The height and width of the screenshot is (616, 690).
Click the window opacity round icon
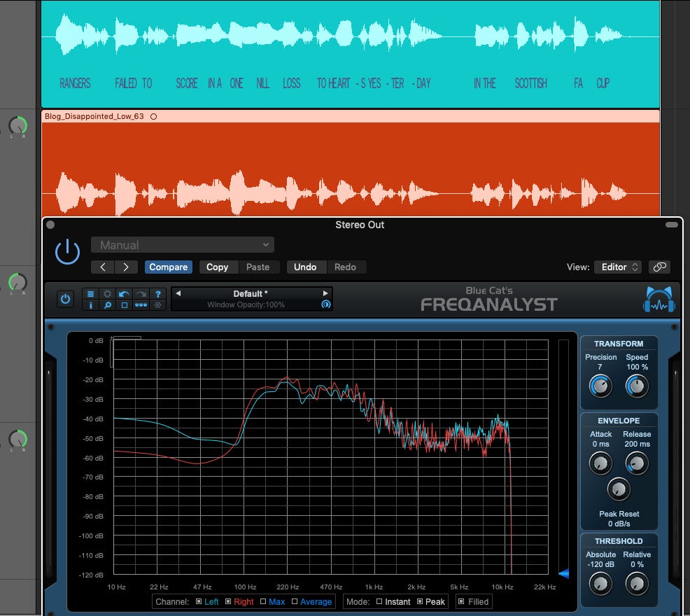(325, 304)
